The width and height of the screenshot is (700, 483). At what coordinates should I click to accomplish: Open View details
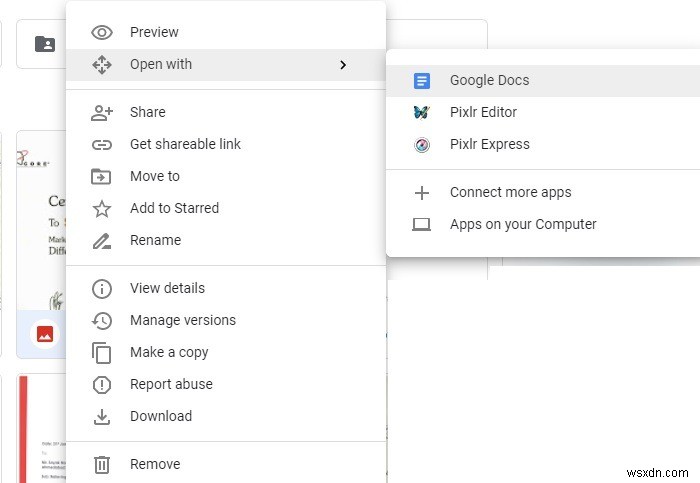[x=226, y=289]
